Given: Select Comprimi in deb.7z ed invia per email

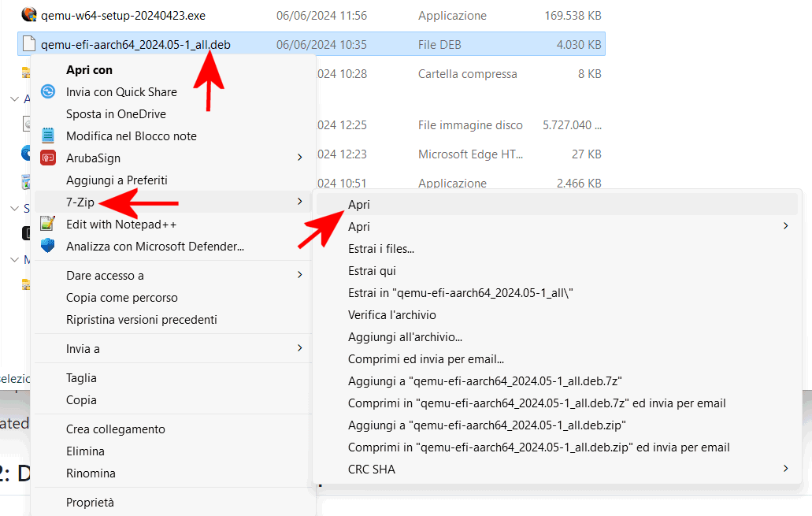Looking at the screenshot, I should tap(537, 403).
